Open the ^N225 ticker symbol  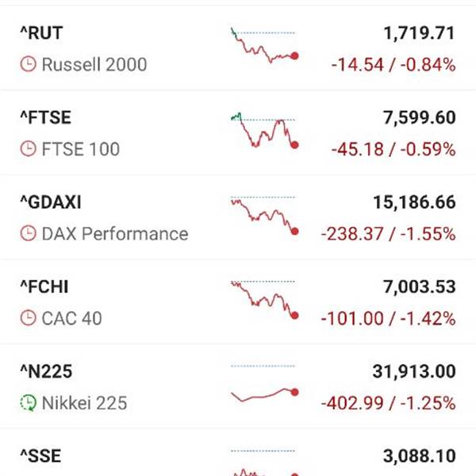(x=46, y=371)
